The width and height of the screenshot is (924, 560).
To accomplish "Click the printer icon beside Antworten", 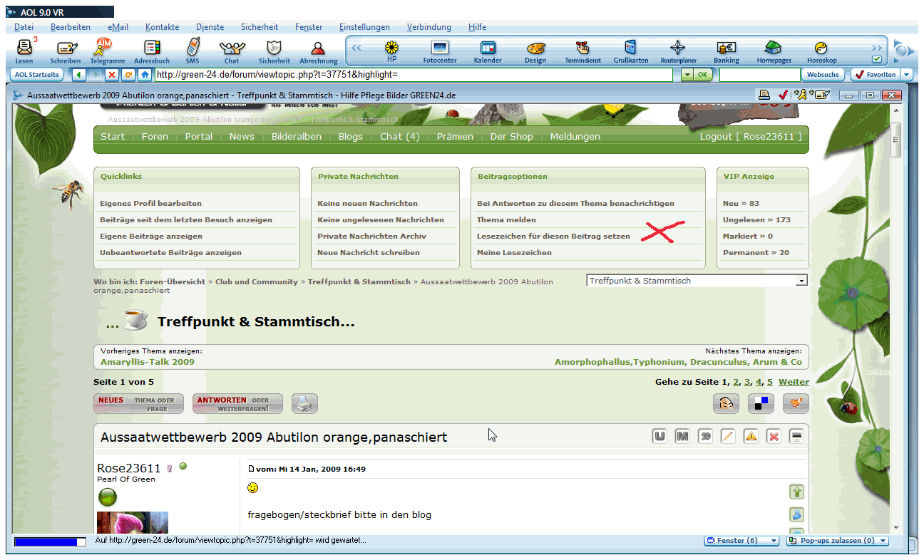I will (304, 404).
